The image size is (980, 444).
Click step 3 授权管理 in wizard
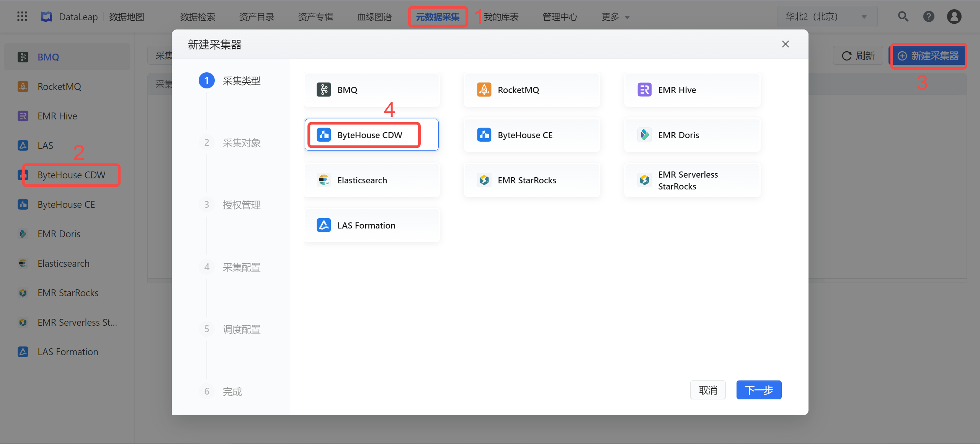click(x=230, y=205)
